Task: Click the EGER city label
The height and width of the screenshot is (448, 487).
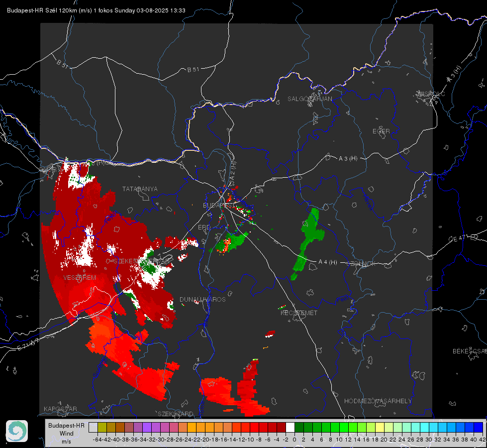Action: pyautogui.click(x=381, y=131)
